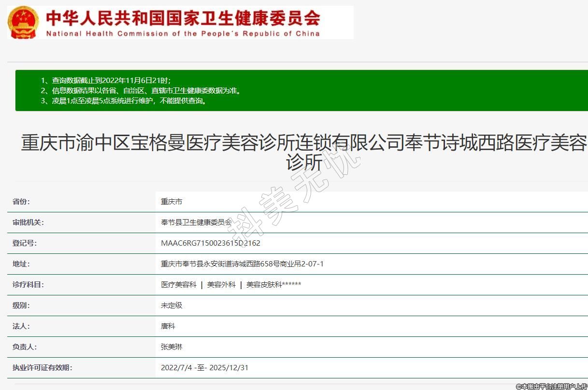This screenshot has width=588, height=390.
Task: Click the 登记号 row label
Action: pyautogui.click(x=25, y=243)
